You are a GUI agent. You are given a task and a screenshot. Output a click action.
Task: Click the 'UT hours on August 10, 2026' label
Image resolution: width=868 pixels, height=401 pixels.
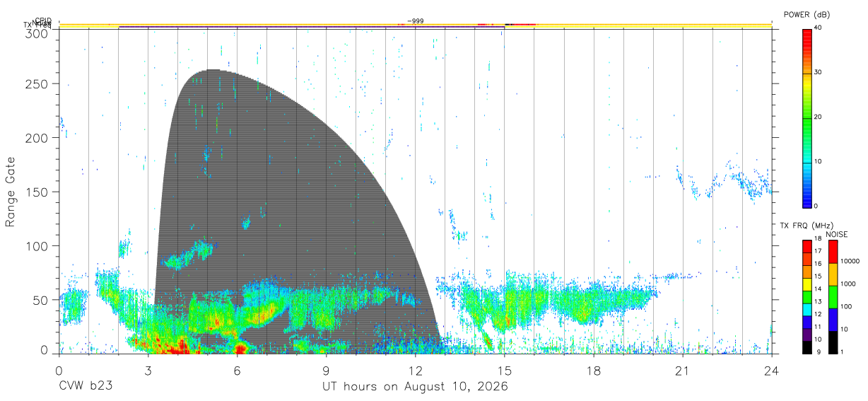tap(416, 387)
